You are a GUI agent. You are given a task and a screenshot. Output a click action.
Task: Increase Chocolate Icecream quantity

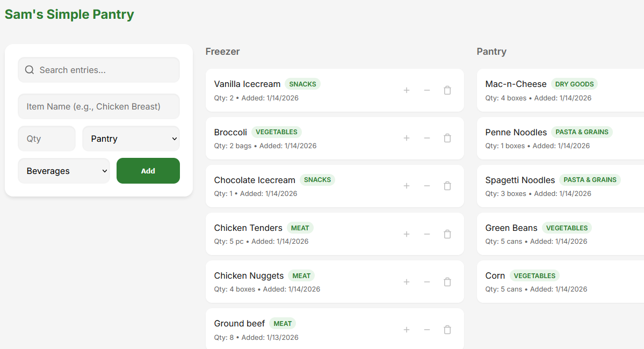point(407,186)
